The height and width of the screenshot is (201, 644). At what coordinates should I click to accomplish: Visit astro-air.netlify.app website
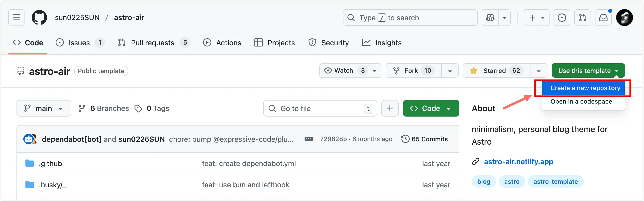[518, 161]
